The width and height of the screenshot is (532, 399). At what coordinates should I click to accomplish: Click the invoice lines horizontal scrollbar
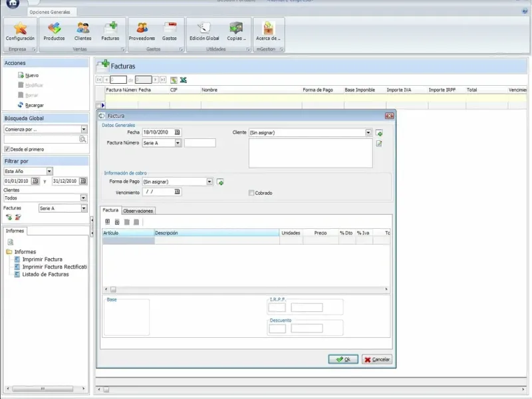click(x=246, y=289)
